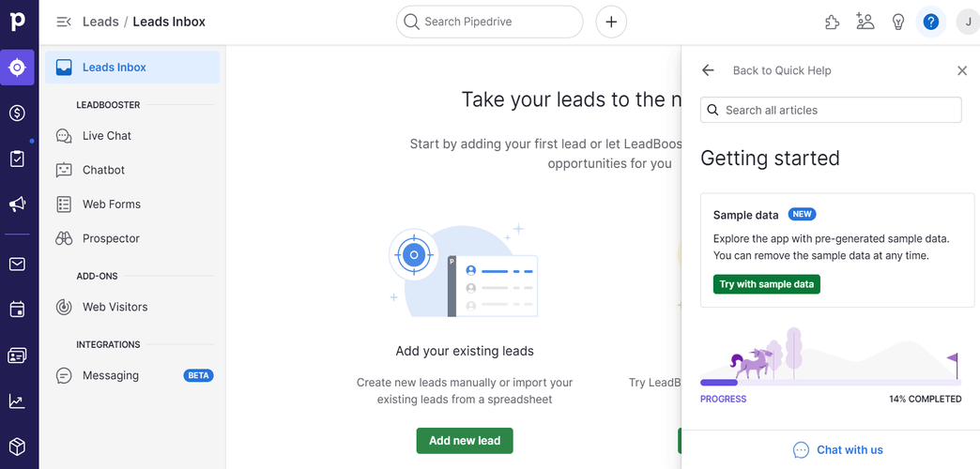Open the Sales Assistant lightbulb icon

[x=898, y=23]
